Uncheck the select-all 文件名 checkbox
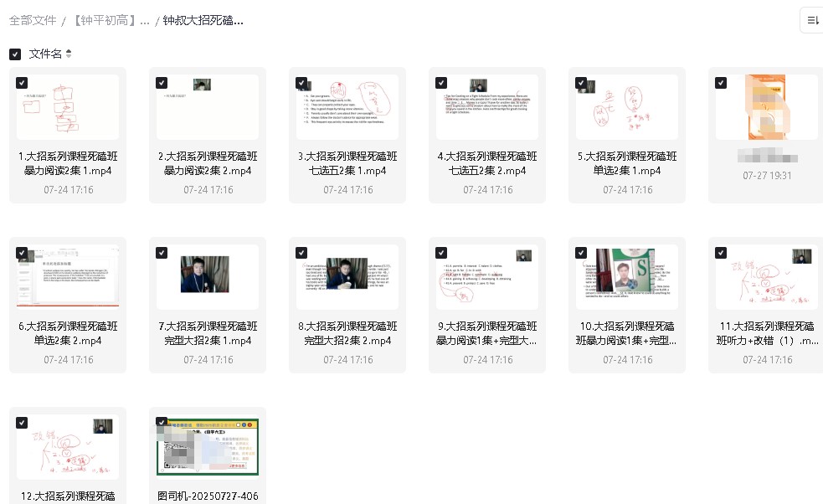 pyautogui.click(x=14, y=53)
